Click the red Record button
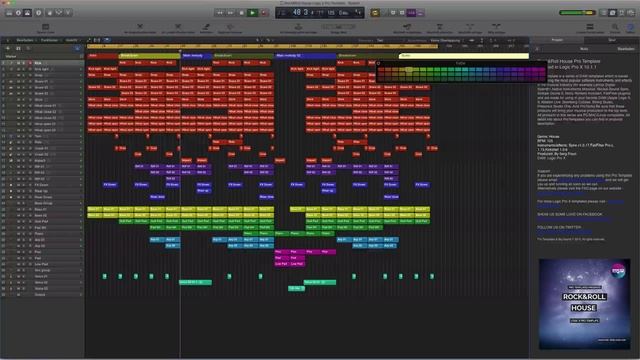 coord(264,13)
